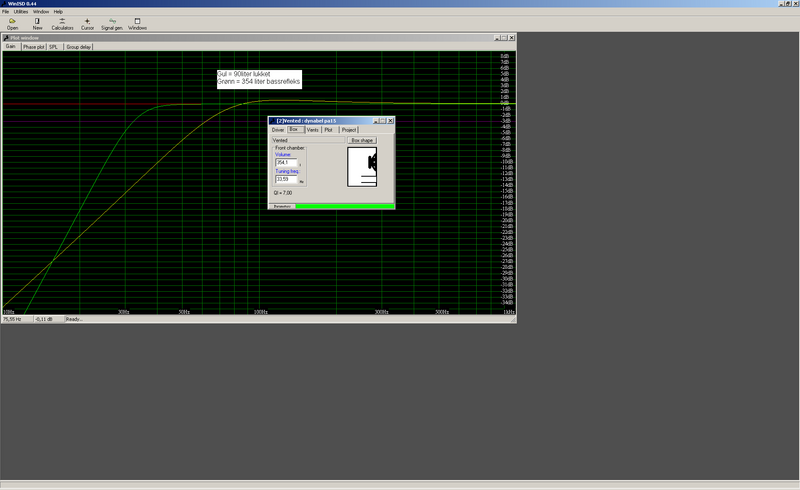Viewport: 800px width, 490px height.
Task: Activate the Cursor tool
Action: (x=87, y=23)
